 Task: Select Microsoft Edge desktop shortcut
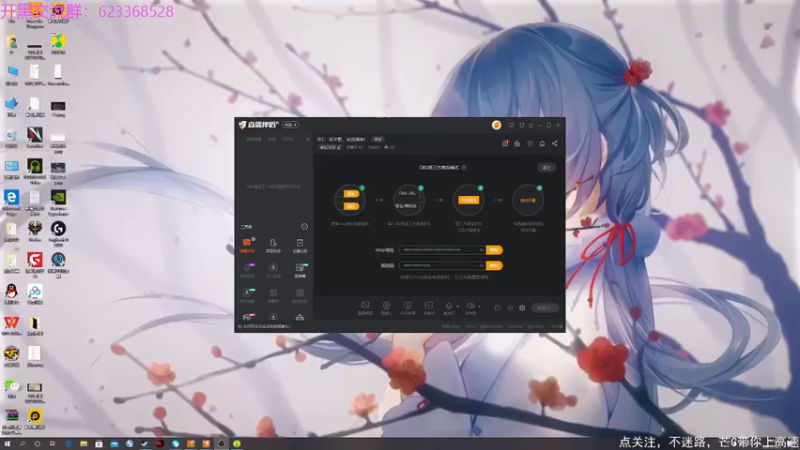12,202
